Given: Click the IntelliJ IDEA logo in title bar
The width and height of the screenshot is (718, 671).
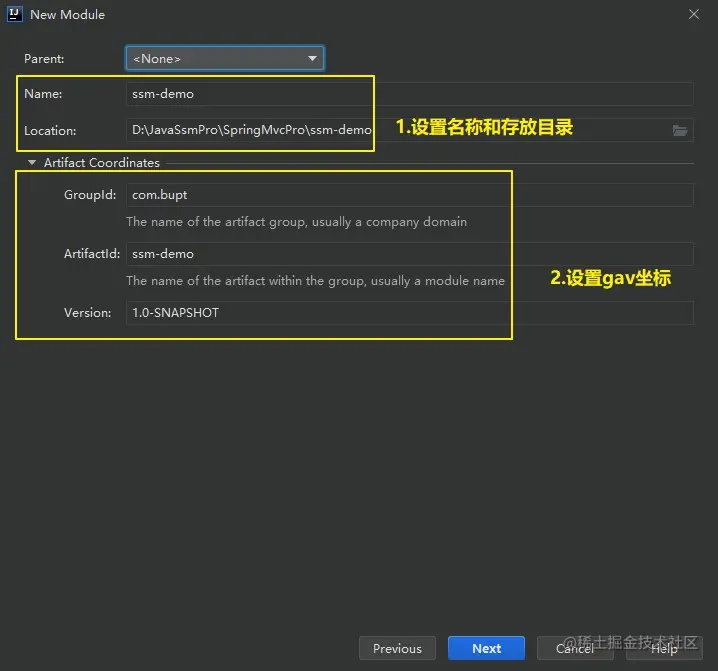Looking at the screenshot, I should pyautogui.click(x=14, y=14).
